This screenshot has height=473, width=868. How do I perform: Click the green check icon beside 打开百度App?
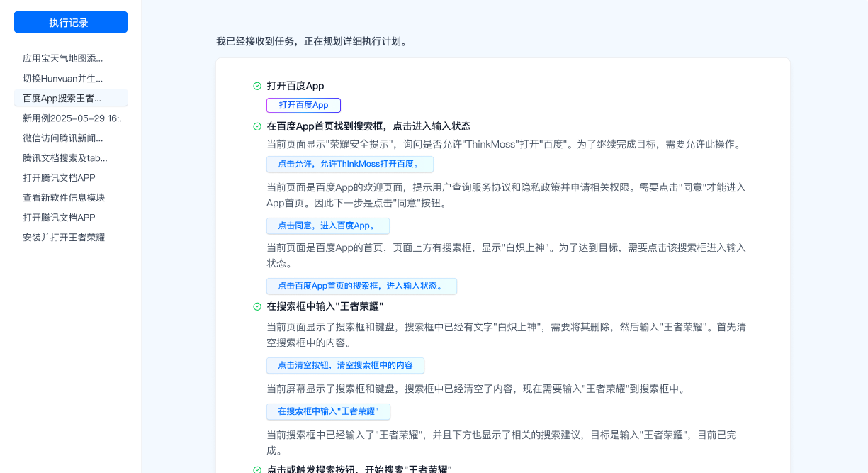pos(257,86)
